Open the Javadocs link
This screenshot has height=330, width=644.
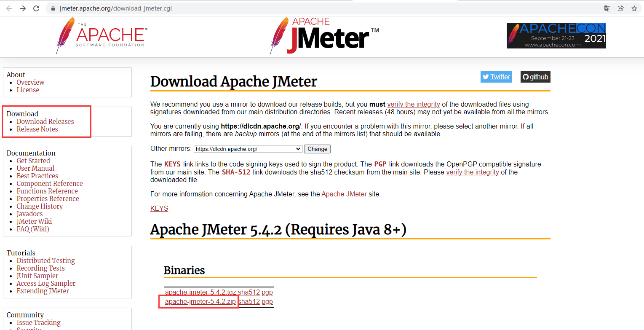tap(29, 214)
